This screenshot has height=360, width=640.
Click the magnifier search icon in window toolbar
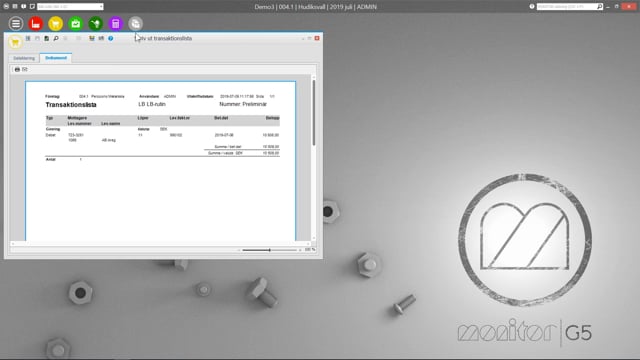click(56, 38)
